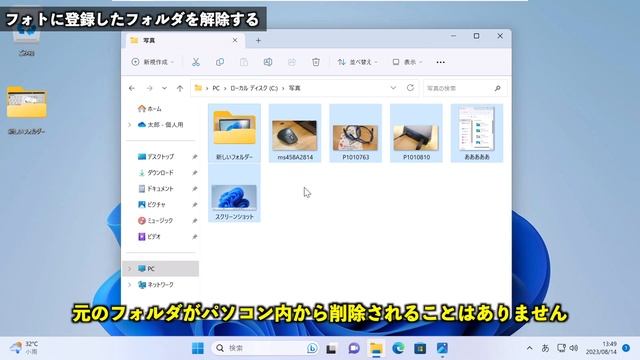Open File Explorer from taskbar
Image resolution: width=640 pixels, height=360 pixels.
(376, 348)
